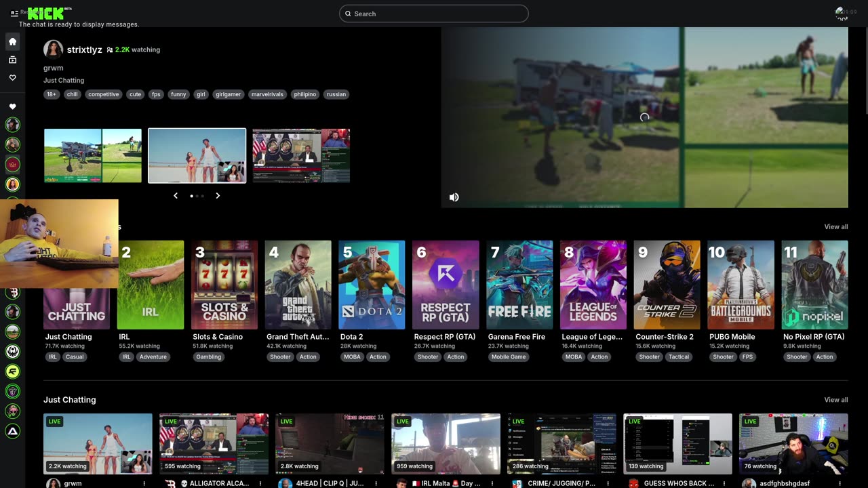Open Browse icon in the sidebar
The width and height of the screenshot is (868, 488).
pyautogui.click(x=12, y=60)
